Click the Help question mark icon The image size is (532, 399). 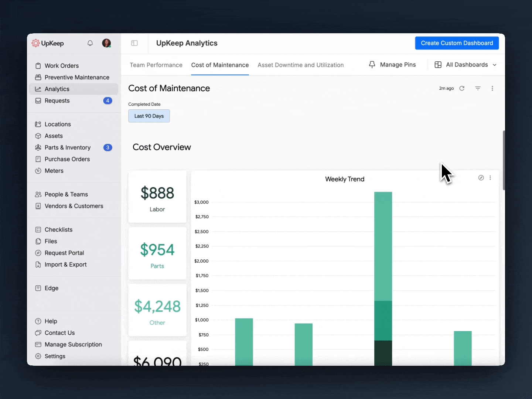[38, 321]
